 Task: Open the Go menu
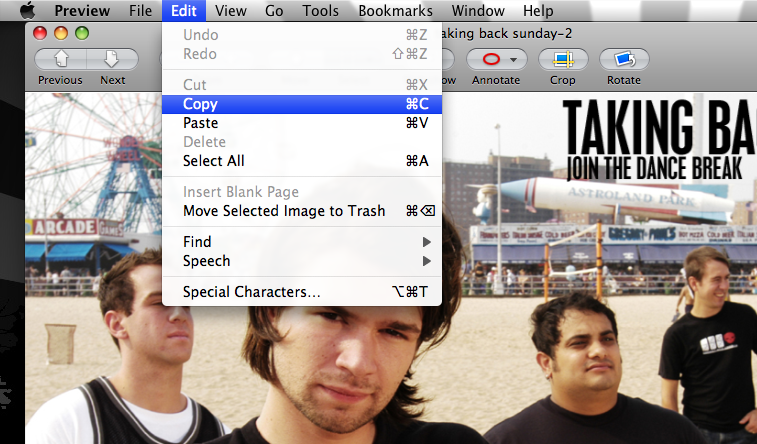274,10
